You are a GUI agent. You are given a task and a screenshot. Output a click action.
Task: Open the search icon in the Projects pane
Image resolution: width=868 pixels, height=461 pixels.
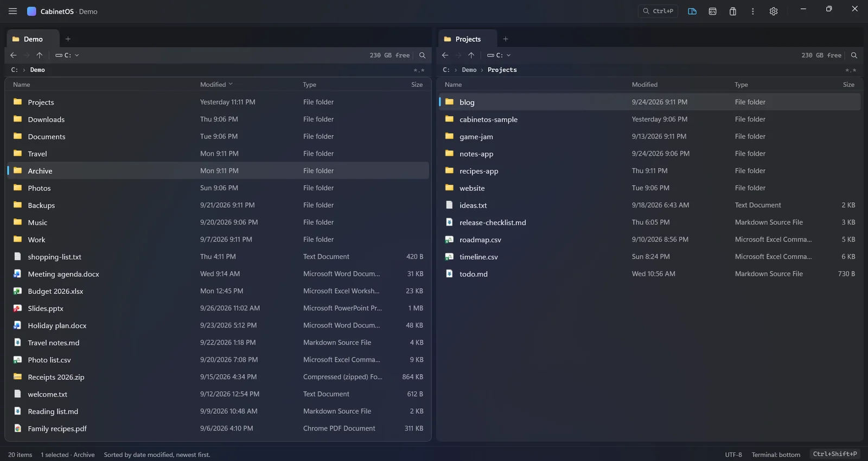(854, 55)
